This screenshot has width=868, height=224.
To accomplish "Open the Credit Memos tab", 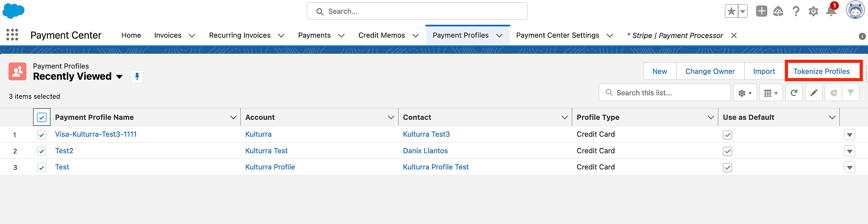I will click(x=381, y=35).
